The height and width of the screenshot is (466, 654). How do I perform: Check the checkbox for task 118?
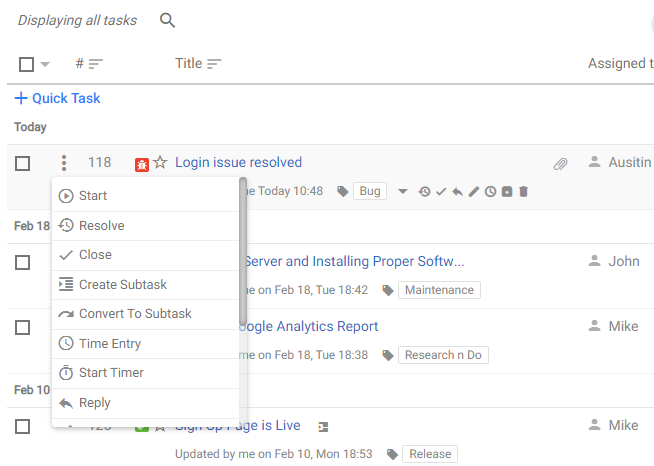click(23, 163)
